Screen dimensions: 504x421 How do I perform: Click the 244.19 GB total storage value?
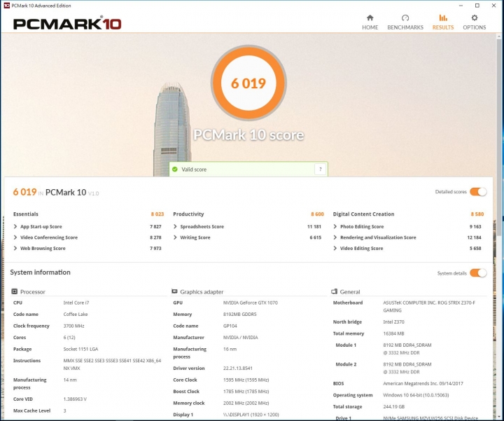[393, 407]
